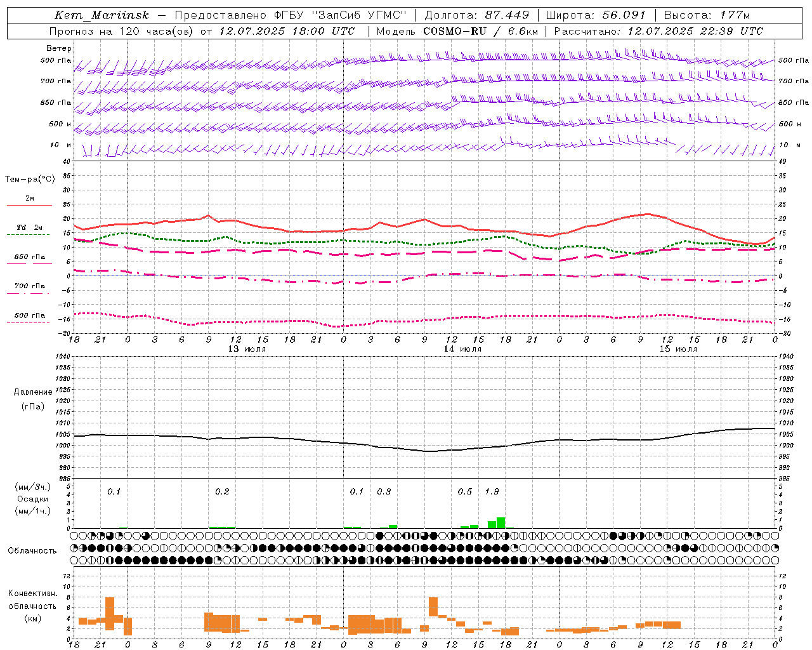Click the 'Осадки' precipitation label

(33, 499)
